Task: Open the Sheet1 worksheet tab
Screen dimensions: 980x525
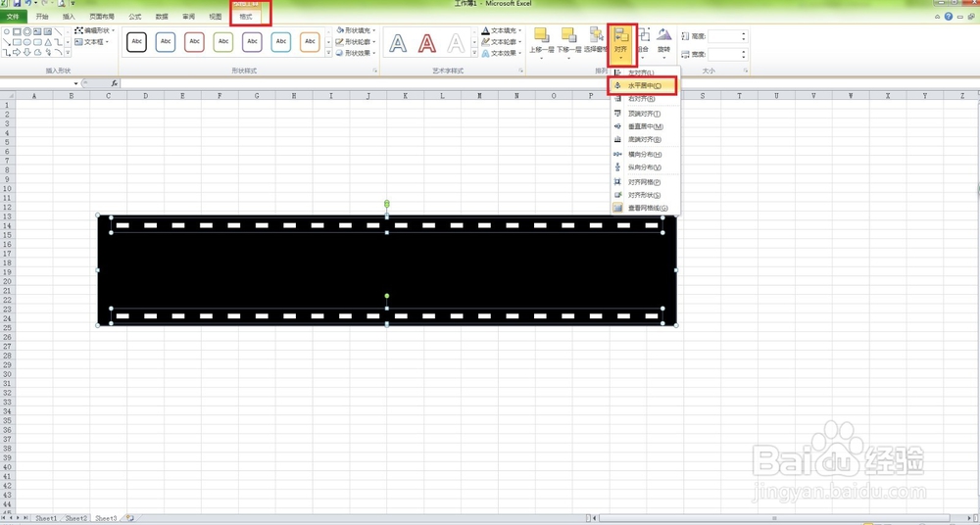Action: pyautogui.click(x=46, y=518)
